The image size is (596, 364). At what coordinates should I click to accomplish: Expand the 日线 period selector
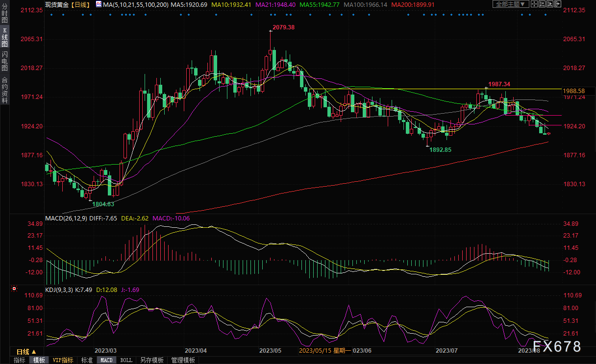tap(26, 352)
